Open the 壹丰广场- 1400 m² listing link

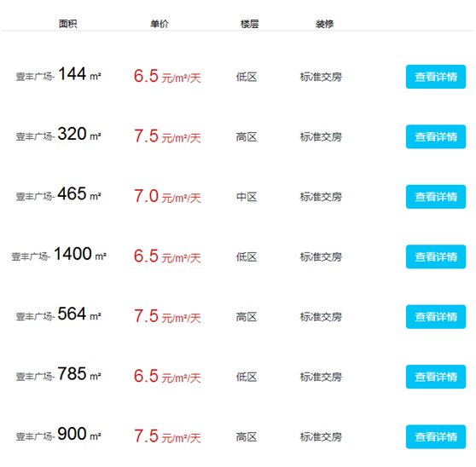tap(59, 255)
